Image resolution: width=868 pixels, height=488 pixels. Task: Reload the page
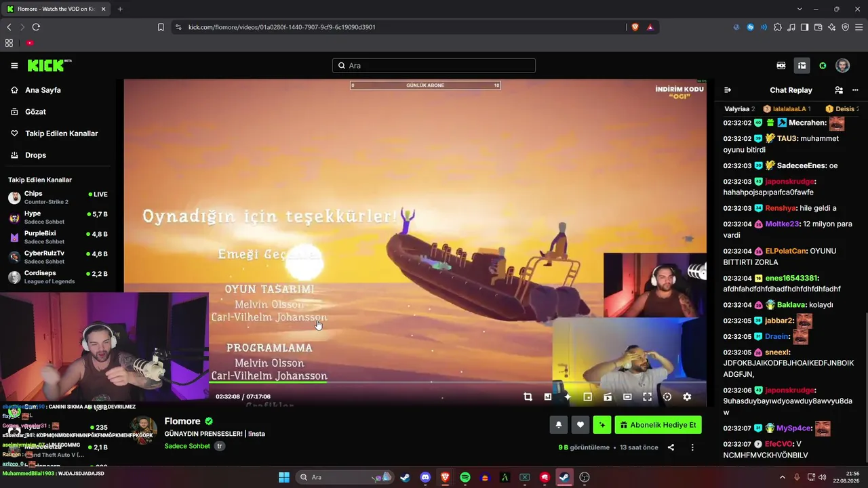coord(36,27)
